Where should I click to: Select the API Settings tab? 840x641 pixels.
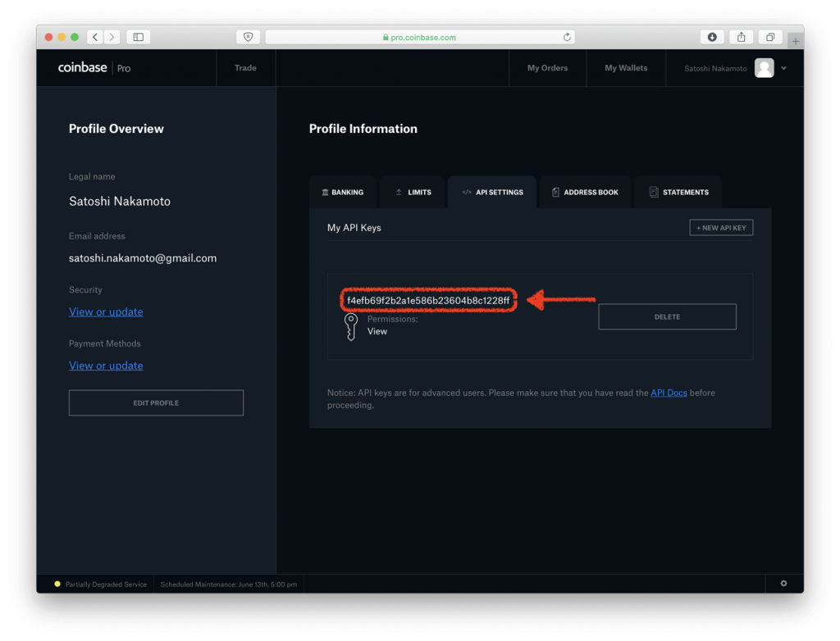pos(492,193)
